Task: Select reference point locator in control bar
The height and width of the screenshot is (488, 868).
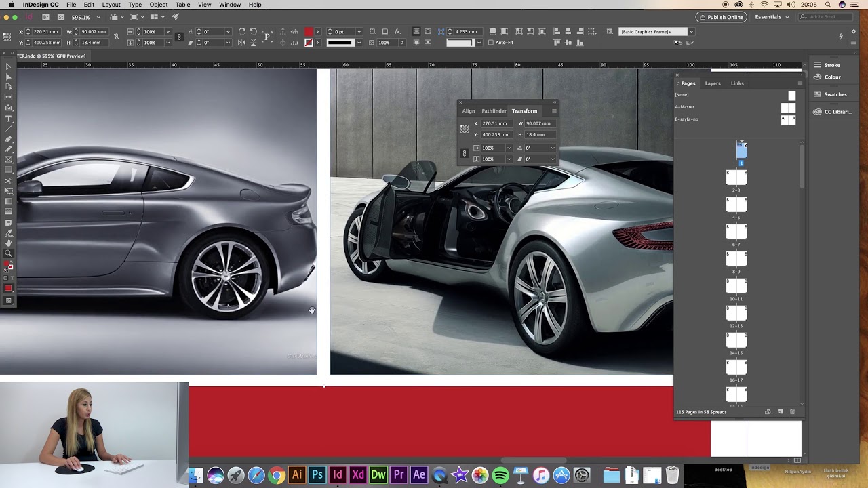Action: pos(7,37)
